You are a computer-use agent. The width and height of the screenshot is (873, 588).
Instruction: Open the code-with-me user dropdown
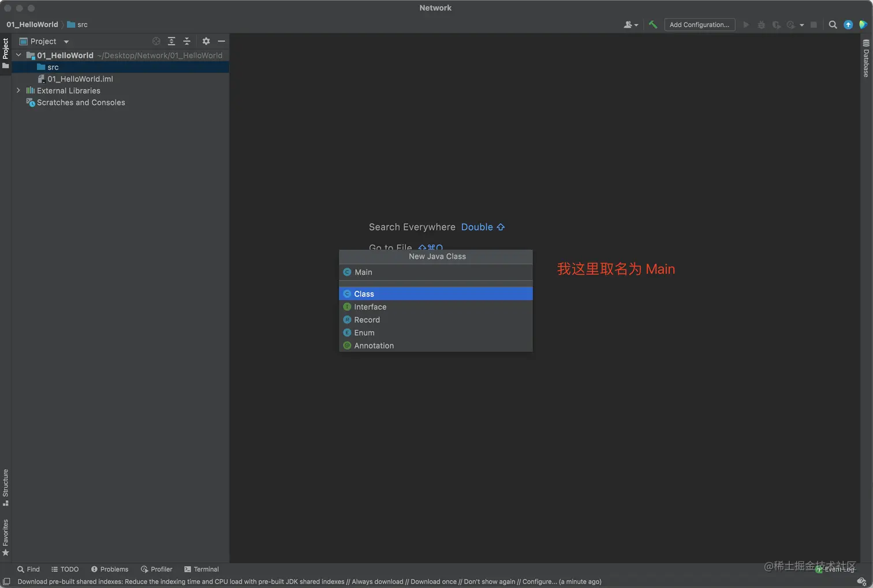click(x=630, y=25)
